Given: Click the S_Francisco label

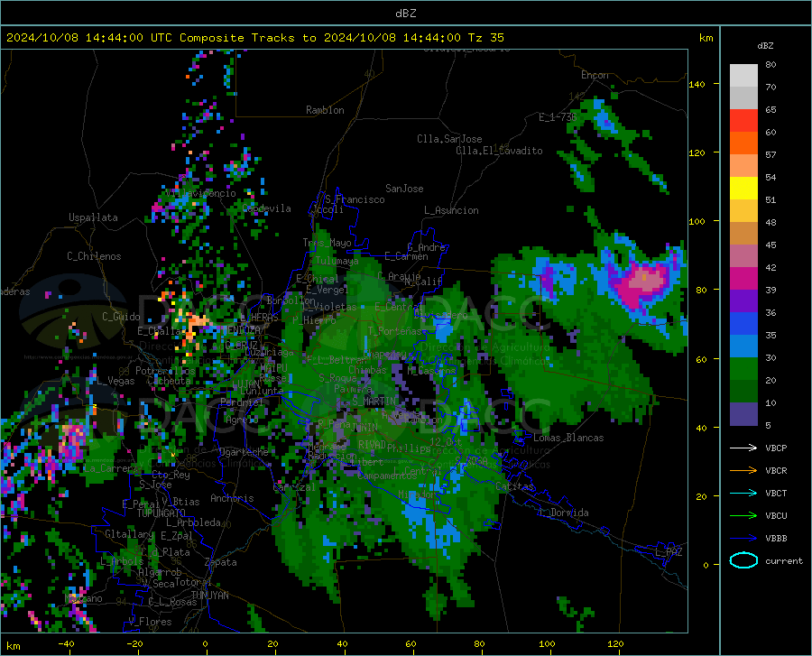Looking at the screenshot, I should [x=355, y=199].
